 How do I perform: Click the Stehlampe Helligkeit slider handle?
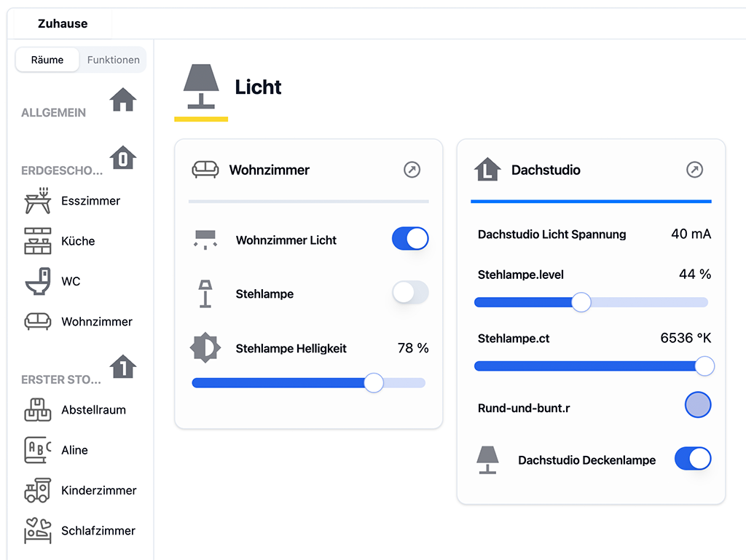coord(373,382)
